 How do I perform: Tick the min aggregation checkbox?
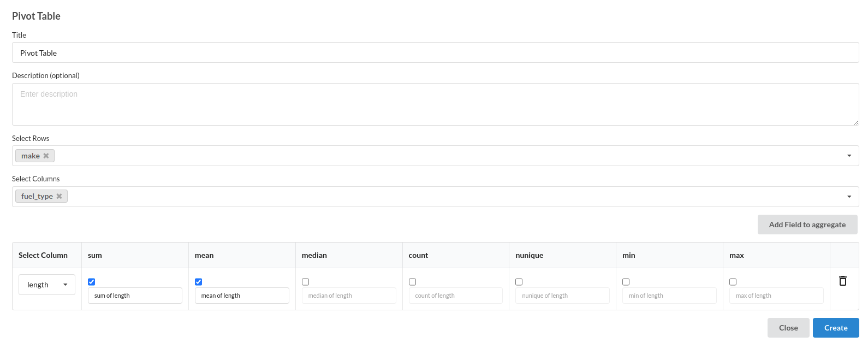tap(626, 281)
